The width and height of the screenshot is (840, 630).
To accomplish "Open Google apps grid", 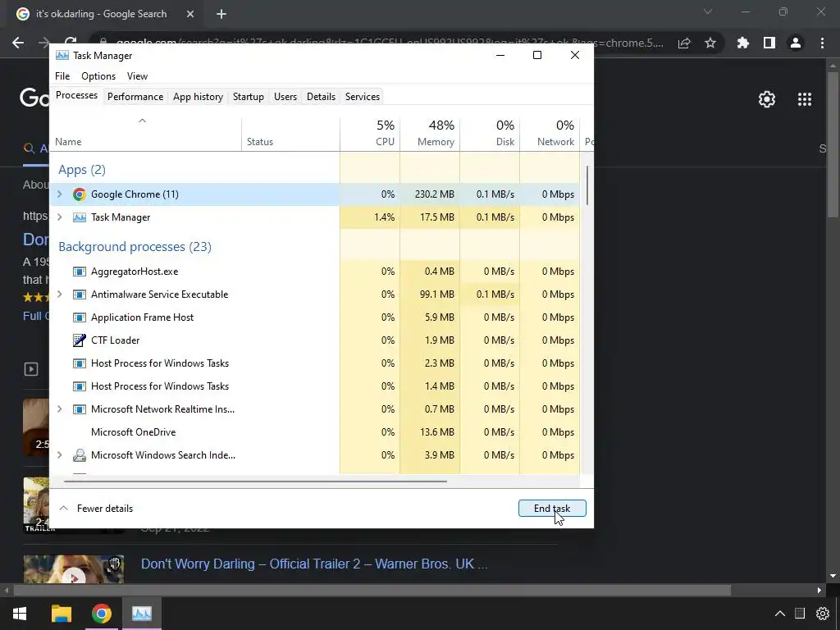I will 805,99.
